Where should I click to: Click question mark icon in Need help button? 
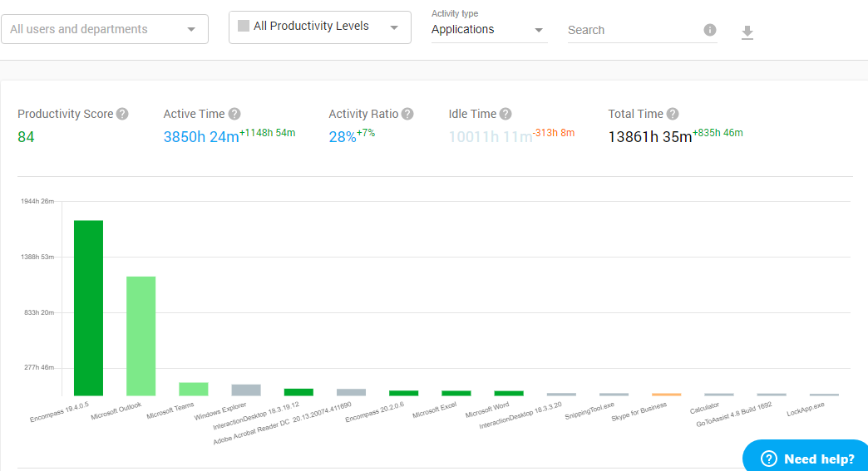tap(768, 459)
